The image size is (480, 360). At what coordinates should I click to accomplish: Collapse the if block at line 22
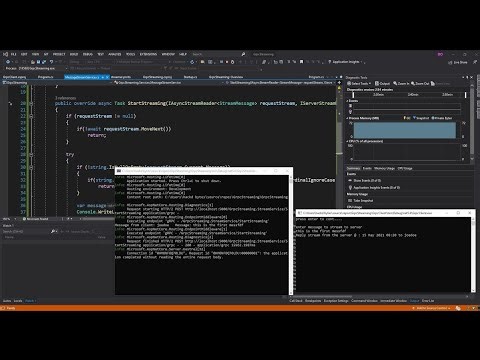pos(31,116)
